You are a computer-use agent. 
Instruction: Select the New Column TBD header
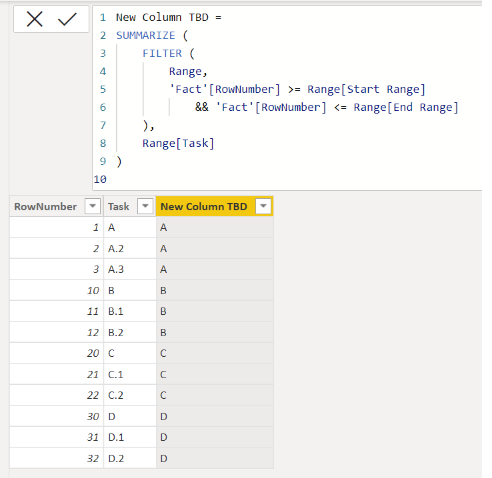215,206
